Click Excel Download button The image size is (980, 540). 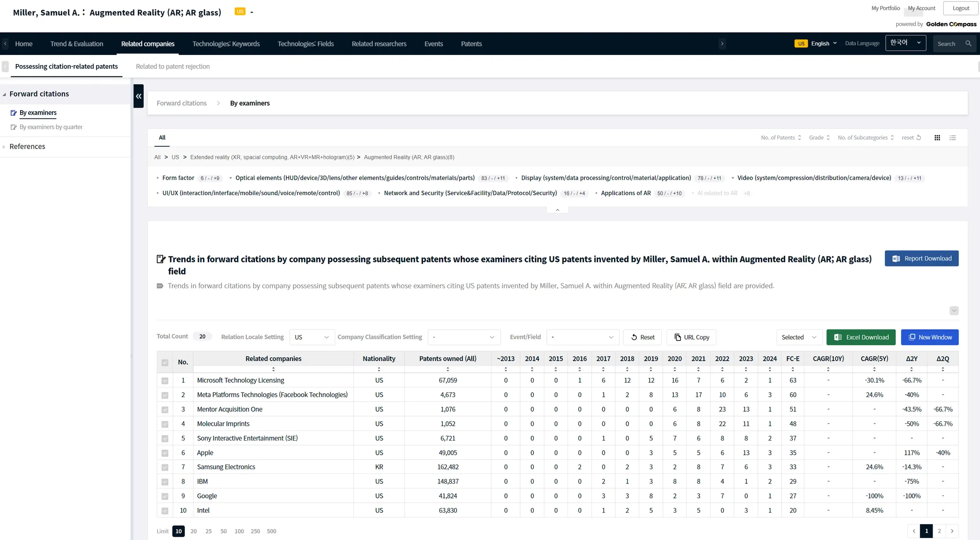pos(860,337)
